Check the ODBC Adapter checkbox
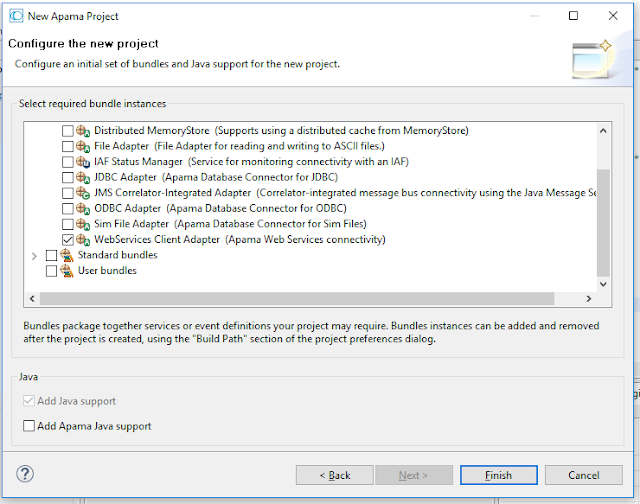Screen dimensions: 640x504 (68, 209)
